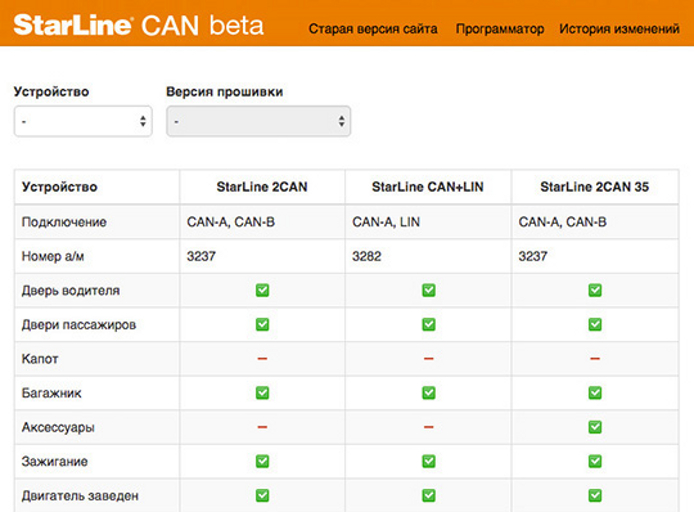Click Двигатель заведен checkmark under StarLine CAN+LIN
The width and height of the screenshot is (694, 512).
[x=428, y=496]
